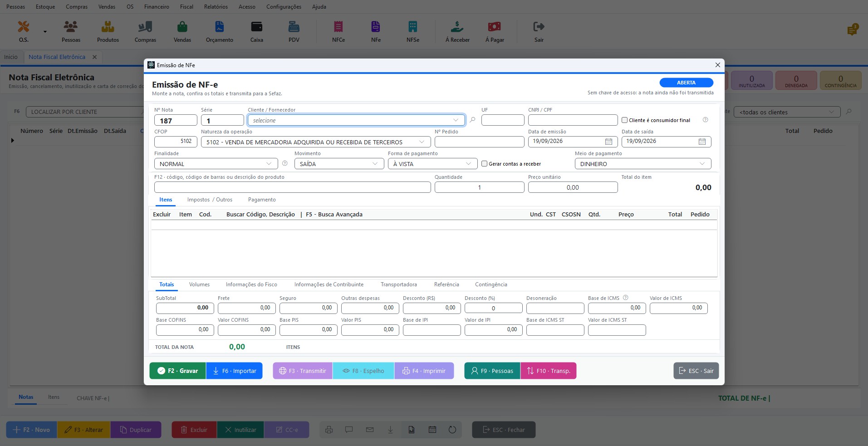Open calendar picker for Data de saída
868x446 pixels.
point(702,142)
